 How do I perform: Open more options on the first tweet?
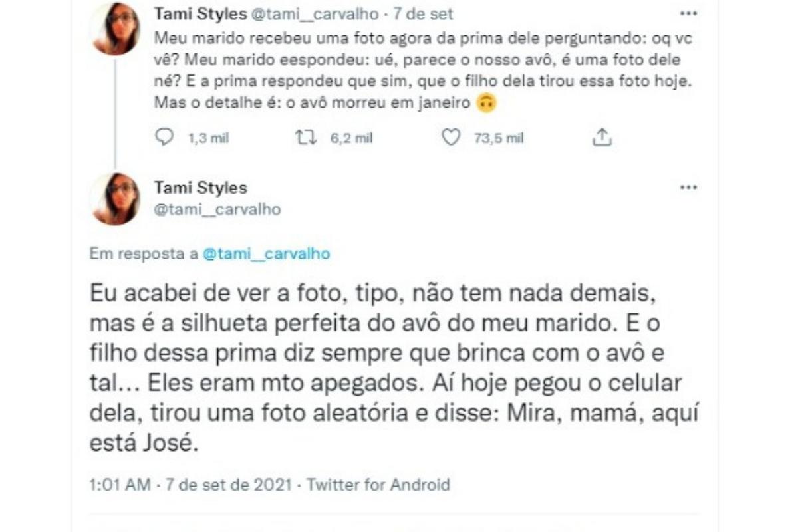[688, 13]
